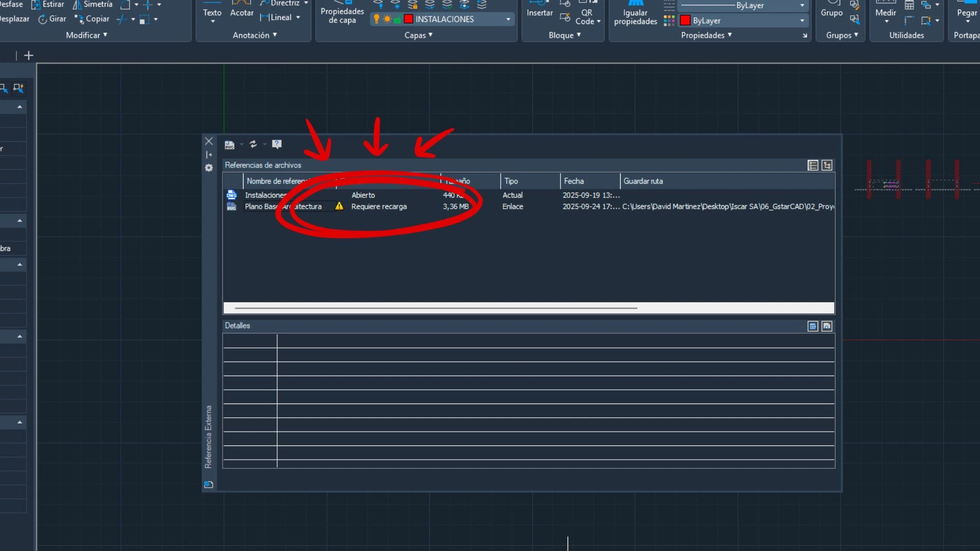
Task: Click the Abierto status cell
Action: (363, 195)
